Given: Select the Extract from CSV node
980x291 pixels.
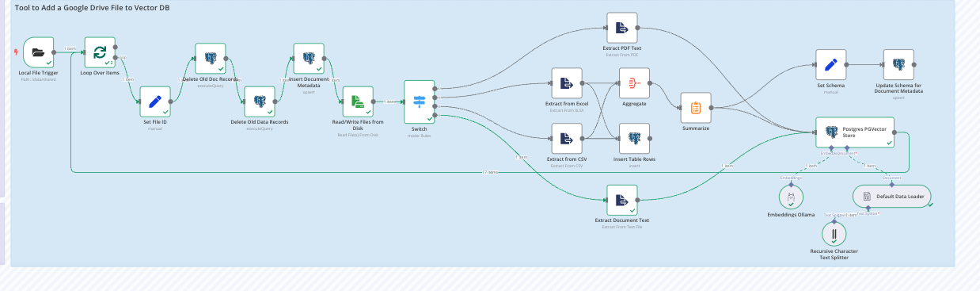Looking at the screenshot, I should pos(566,139).
